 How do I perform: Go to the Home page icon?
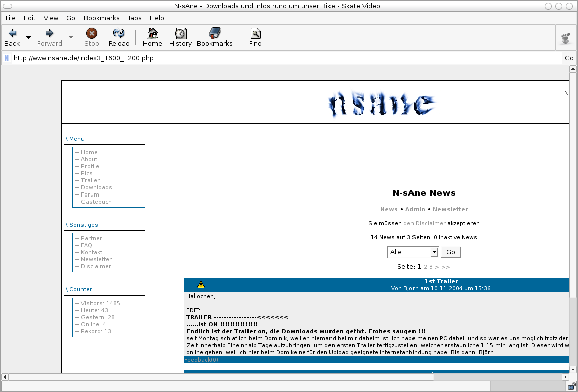(x=152, y=33)
